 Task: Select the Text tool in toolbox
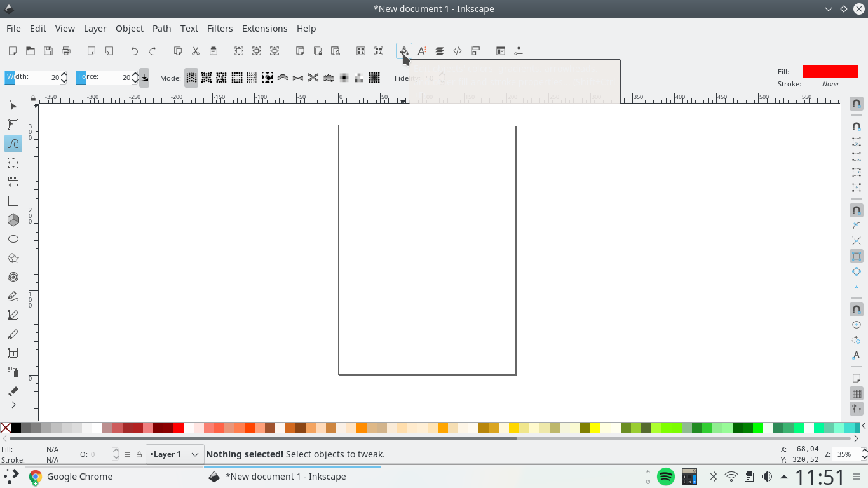click(13, 353)
